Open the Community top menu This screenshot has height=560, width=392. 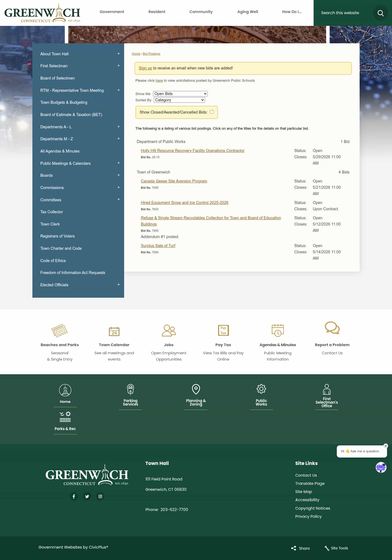tap(201, 12)
